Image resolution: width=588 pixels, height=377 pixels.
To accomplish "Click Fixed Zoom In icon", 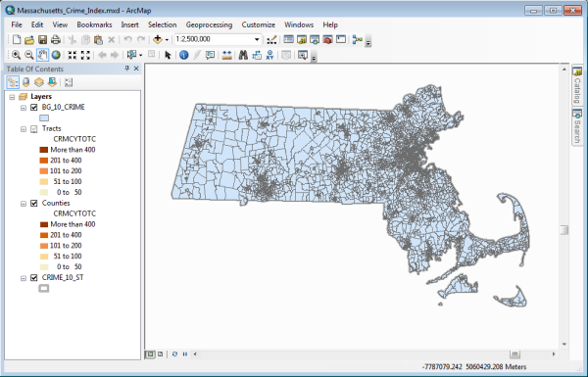I will click(72, 55).
